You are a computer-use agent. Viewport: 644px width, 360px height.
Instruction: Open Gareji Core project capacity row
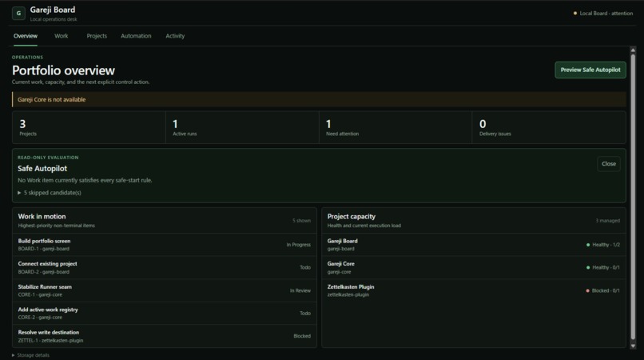pyautogui.click(x=474, y=267)
